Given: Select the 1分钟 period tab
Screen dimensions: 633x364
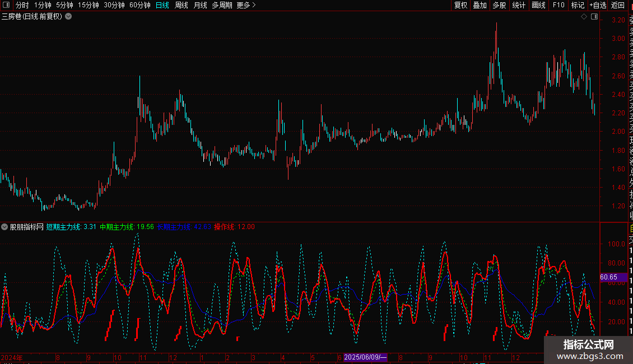Looking at the screenshot, I should pos(43,5).
